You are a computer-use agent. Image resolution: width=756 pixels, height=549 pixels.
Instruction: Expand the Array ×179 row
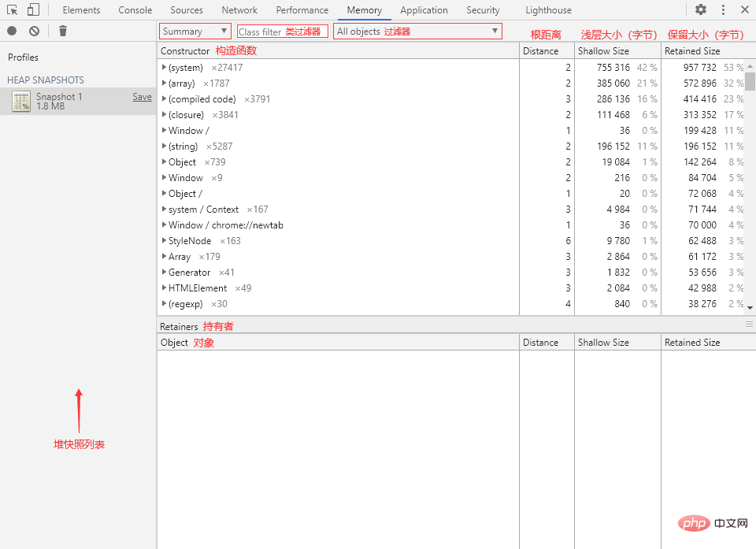164,257
